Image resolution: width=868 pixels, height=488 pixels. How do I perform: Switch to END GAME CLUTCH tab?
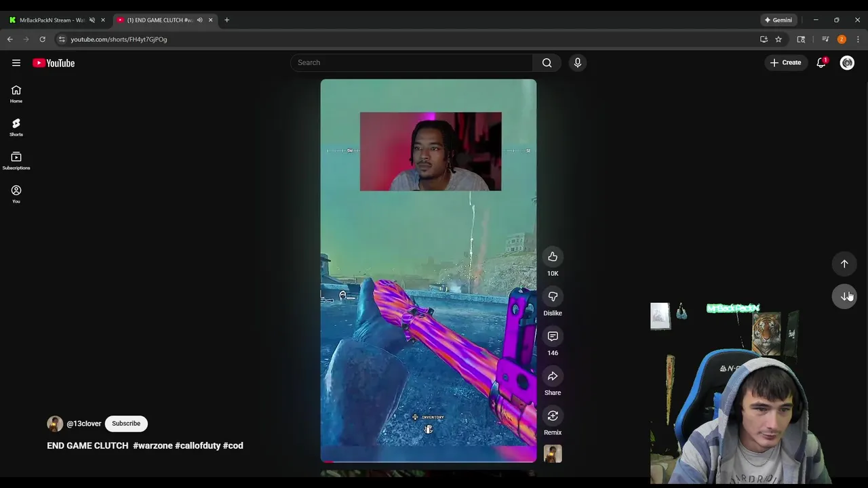(159, 20)
